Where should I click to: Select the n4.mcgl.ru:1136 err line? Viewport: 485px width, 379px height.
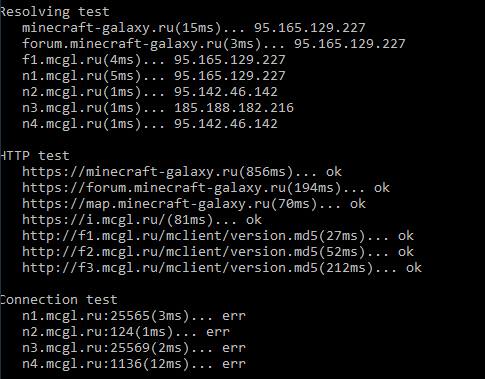(134, 364)
